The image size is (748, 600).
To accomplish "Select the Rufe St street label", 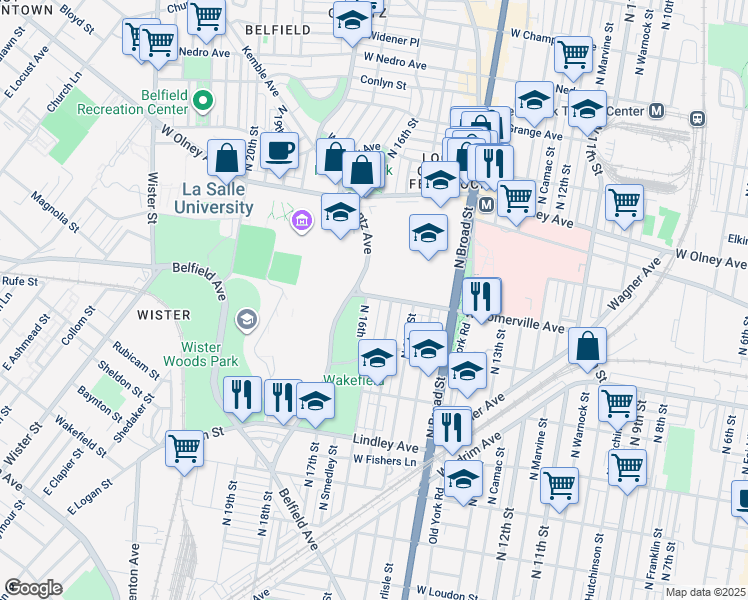I will (20, 281).
